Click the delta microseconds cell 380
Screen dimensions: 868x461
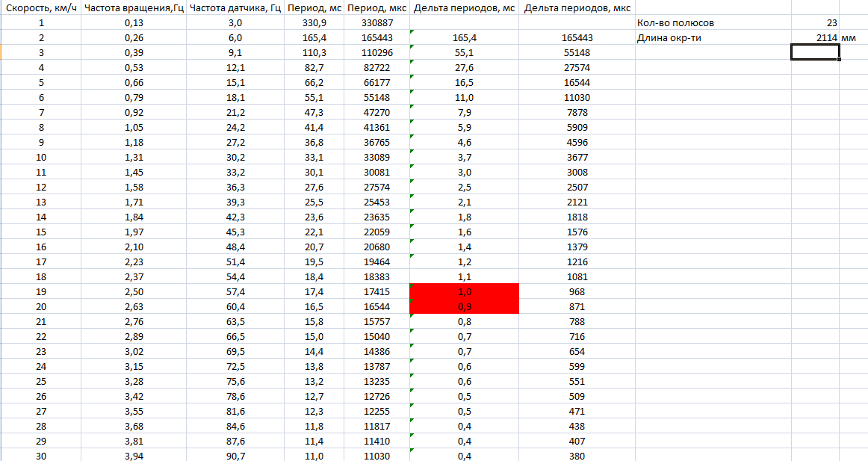pyautogui.click(x=577, y=456)
